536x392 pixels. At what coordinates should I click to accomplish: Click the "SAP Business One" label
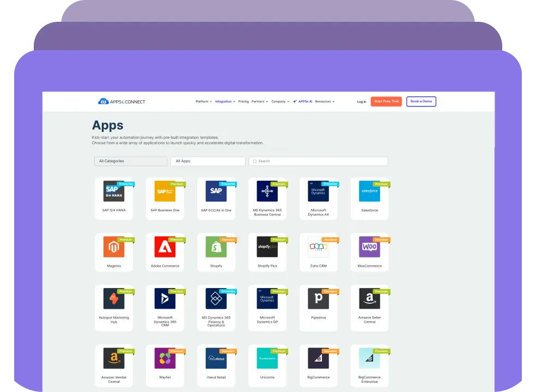[x=165, y=210]
